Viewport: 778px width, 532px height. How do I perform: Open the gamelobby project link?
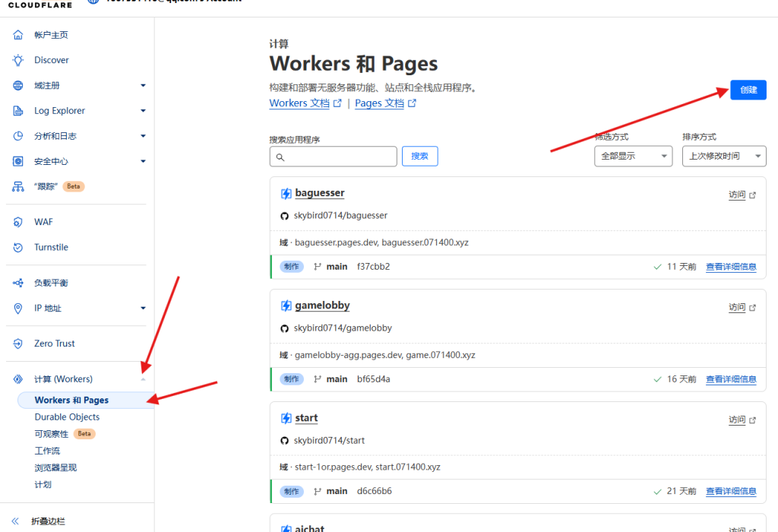click(x=322, y=306)
